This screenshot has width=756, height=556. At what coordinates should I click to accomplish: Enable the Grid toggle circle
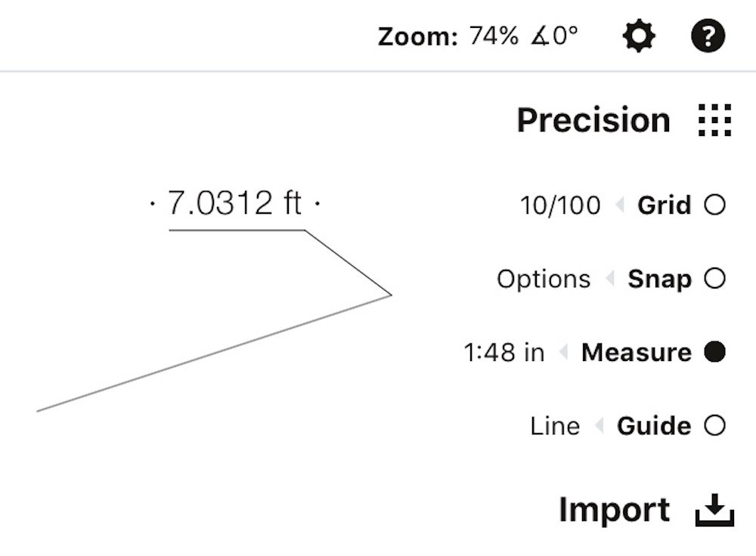tap(714, 204)
